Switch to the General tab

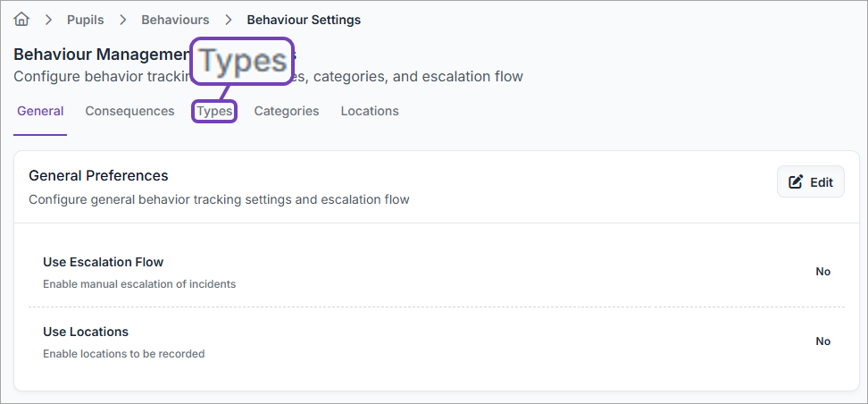click(40, 112)
